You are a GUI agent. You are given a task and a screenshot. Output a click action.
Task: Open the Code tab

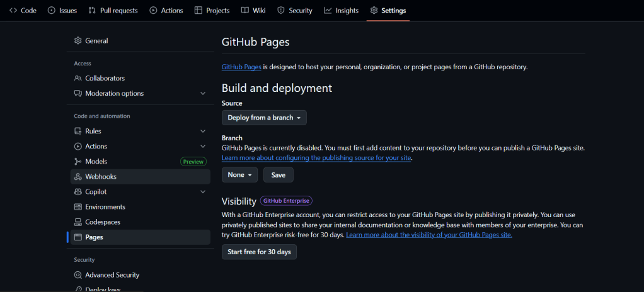[23, 11]
